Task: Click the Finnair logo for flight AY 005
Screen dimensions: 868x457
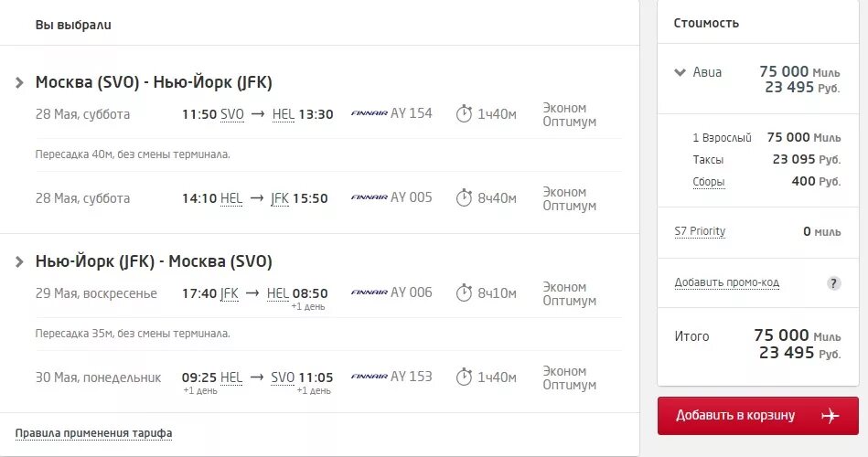Action: click(369, 198)
